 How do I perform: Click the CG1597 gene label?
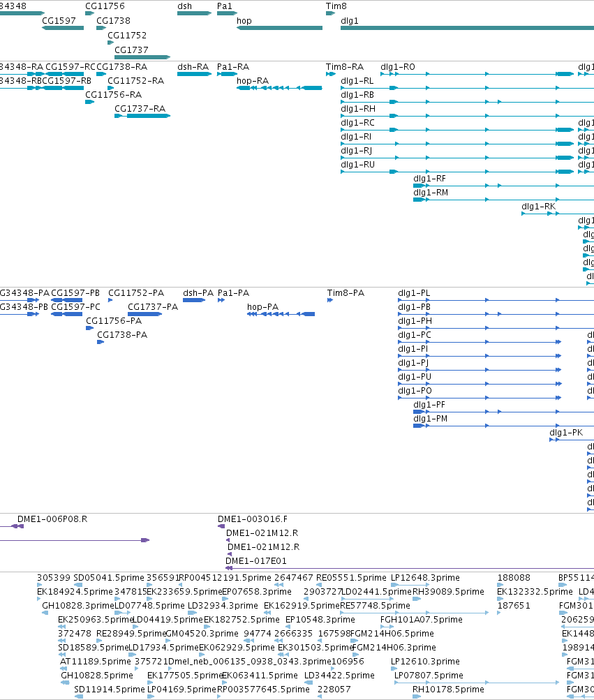coord(59,20)
